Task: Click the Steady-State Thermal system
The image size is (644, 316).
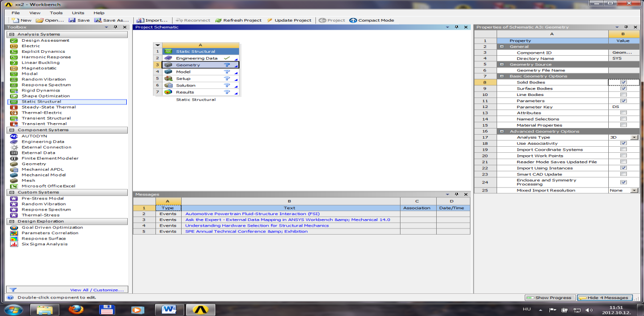Action: pyautogui.click(x=49, y=107)
